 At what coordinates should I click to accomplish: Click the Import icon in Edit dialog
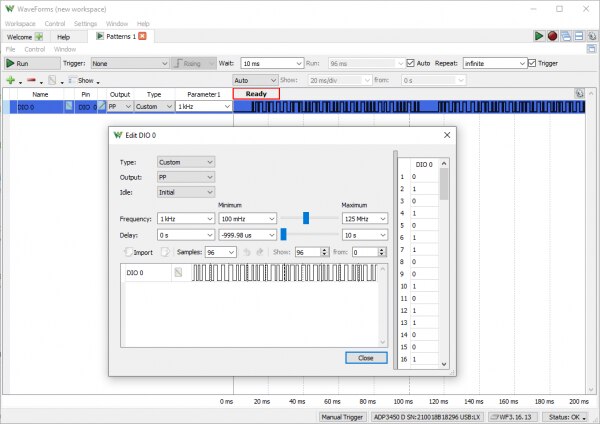click(128, 252)
